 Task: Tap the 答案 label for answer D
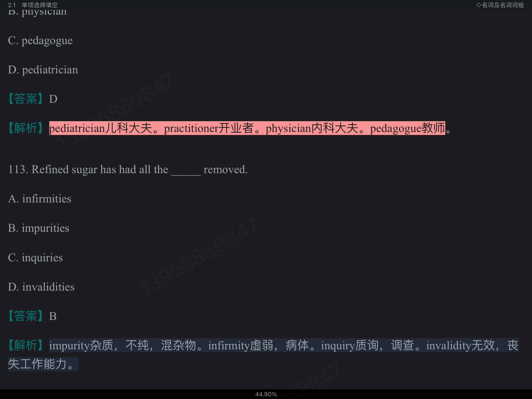pos(25,99)
